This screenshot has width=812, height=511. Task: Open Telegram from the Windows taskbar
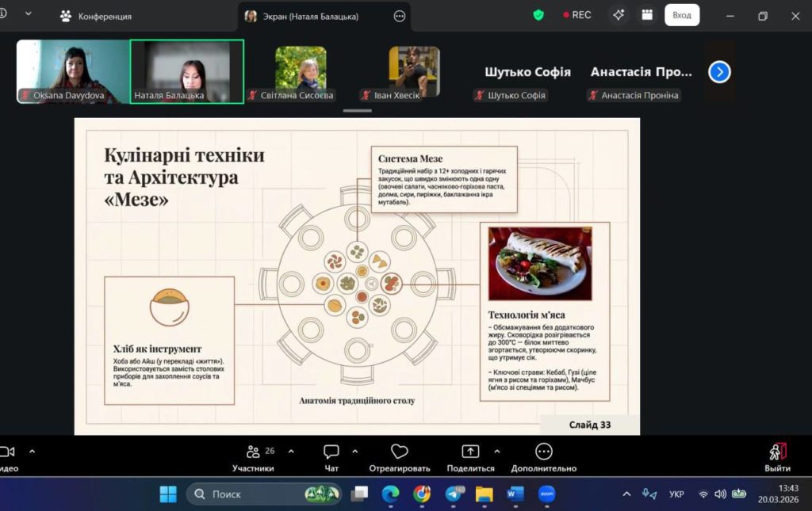click(x=454, y=494)
